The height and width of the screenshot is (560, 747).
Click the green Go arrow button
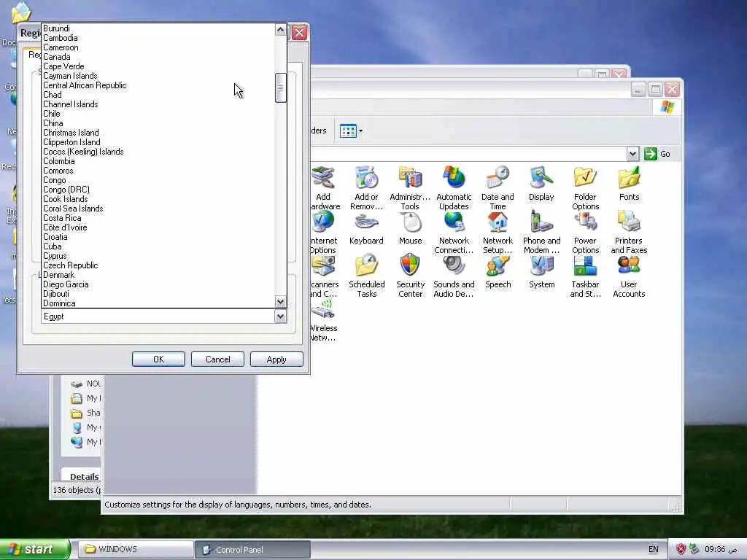point(650,154)
